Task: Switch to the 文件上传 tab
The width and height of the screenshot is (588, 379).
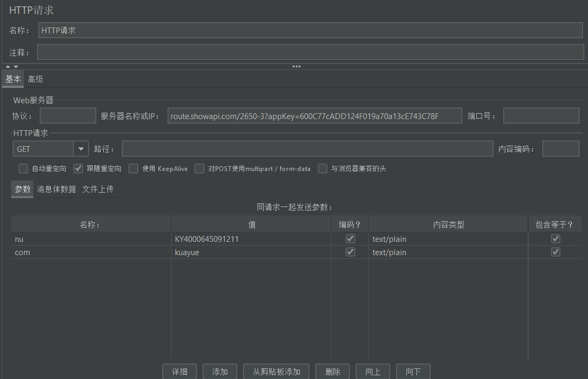Action: [x=97, y=188]
